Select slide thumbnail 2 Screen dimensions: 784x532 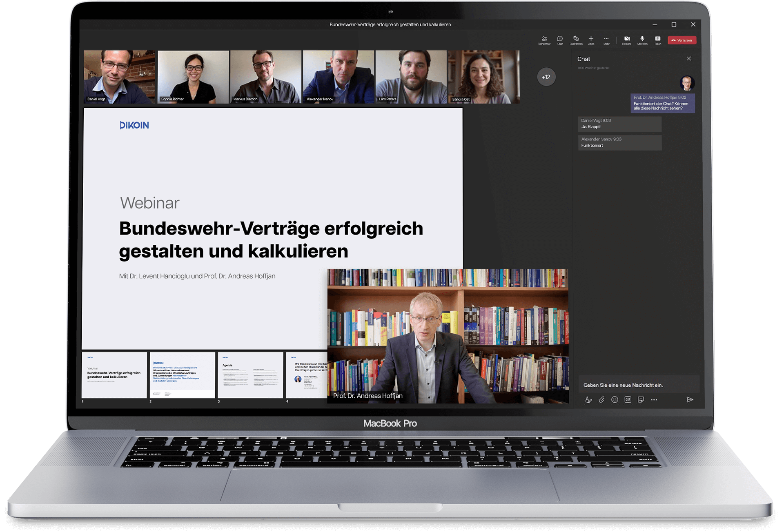click(182, 375)
